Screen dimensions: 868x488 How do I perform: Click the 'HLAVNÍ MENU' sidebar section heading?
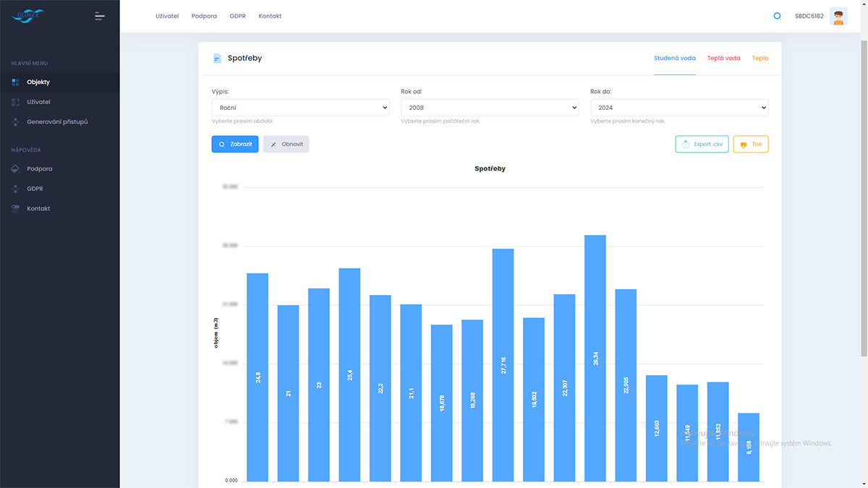coord(30,64)
